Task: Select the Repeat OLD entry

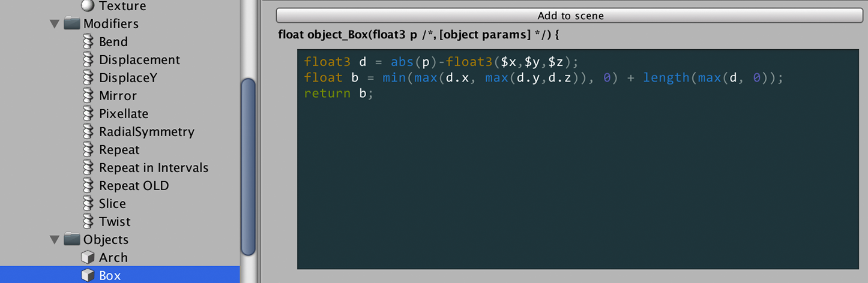Action: tap(134, 186)
